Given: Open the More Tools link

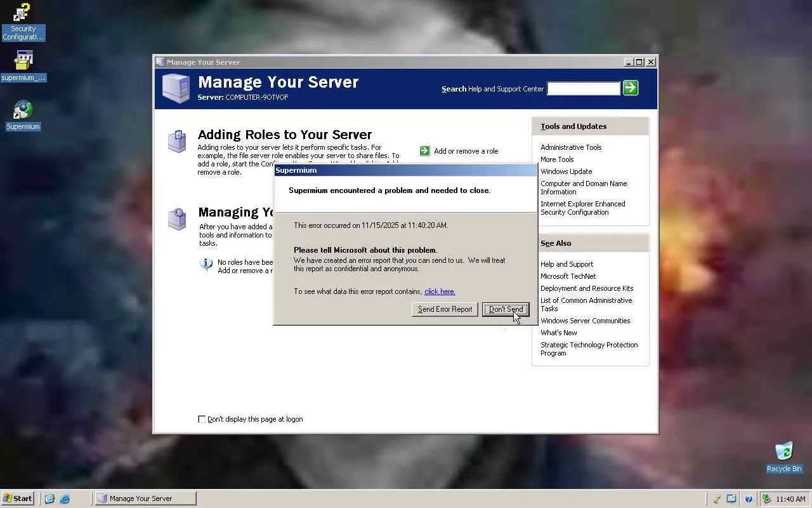Looking at the screenshot, I should click(557, 159).
